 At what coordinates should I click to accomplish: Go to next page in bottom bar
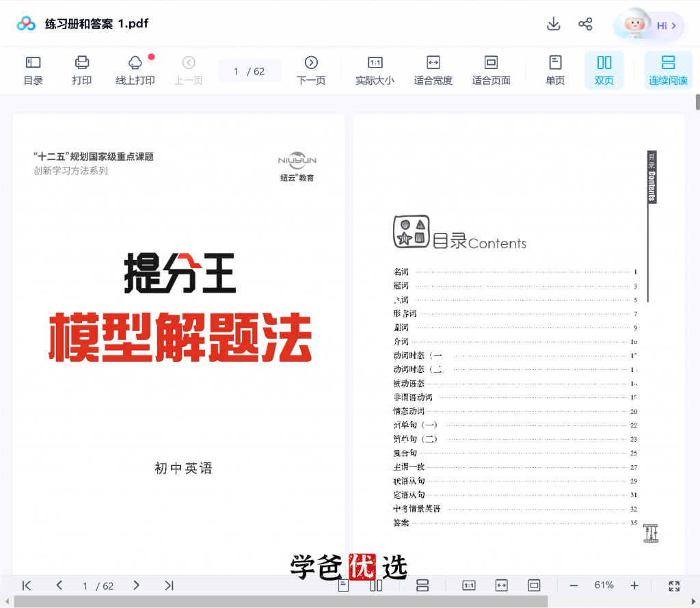pos(136,585)
